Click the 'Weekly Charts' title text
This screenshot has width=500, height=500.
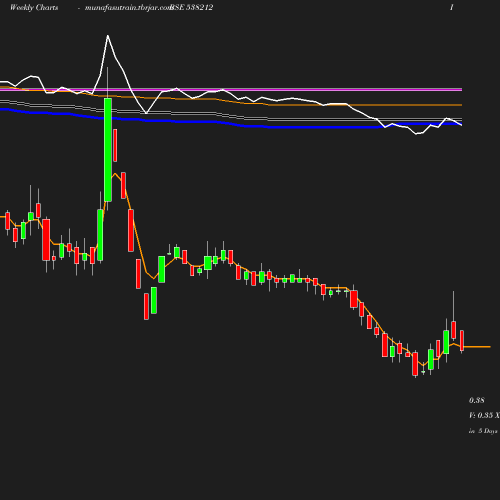(x=34, y=8)
